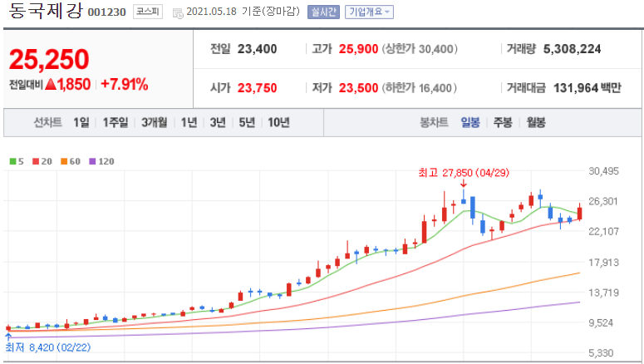This screenshot has width=644, height=364.
Task: Switch to 월봉 monthly candle chart
Action: 537,122
